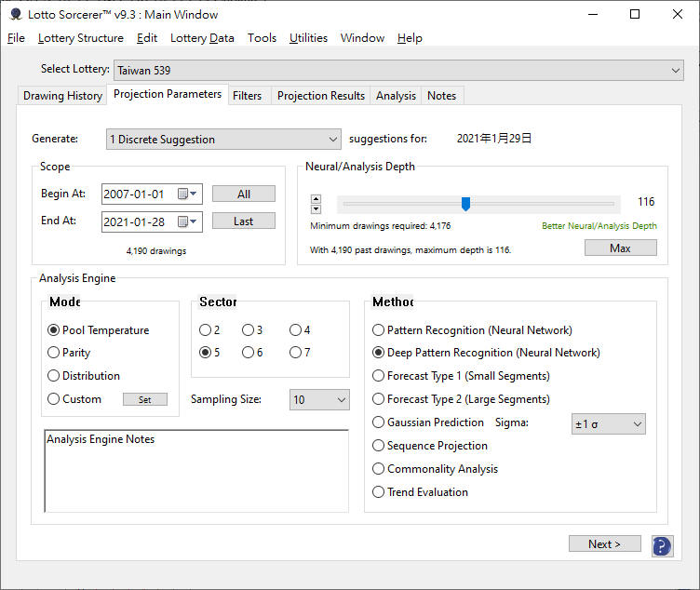Viewport: 700px width, 590px height.
Task: Click the Lotto Sorcerer title bar icon
Action: (x=15, y=14)
